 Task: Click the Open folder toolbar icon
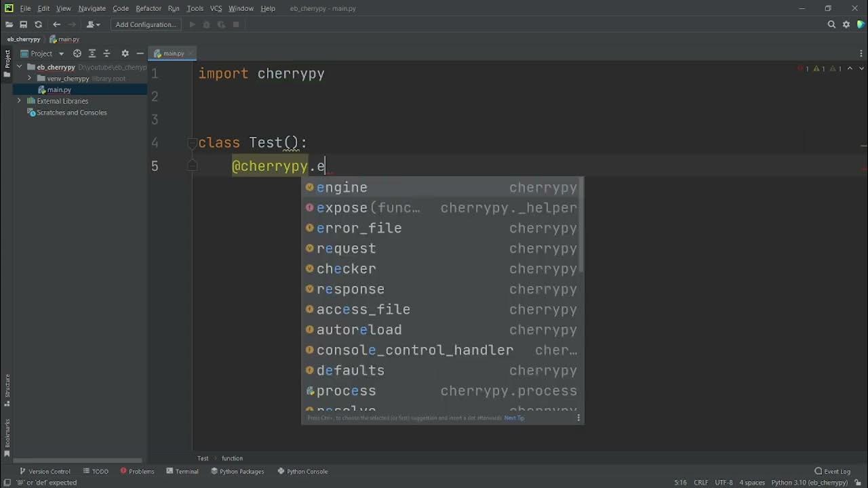(x=9, y=24)
